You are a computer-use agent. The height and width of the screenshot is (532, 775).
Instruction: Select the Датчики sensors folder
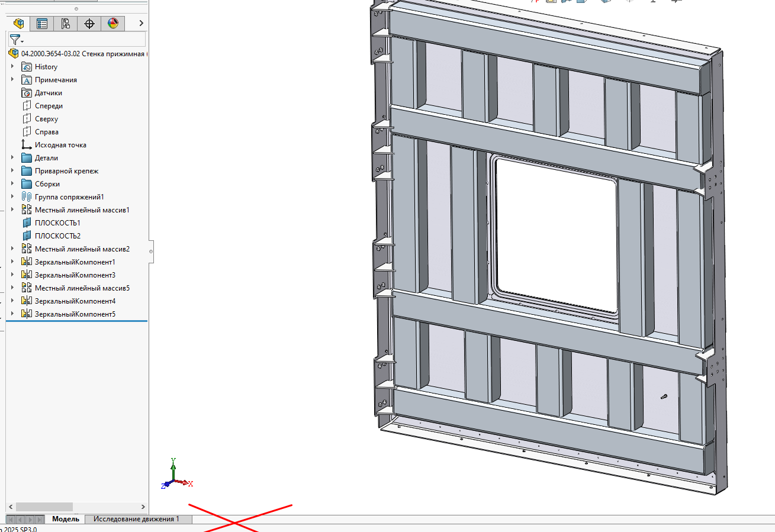(x=48, y=93)
